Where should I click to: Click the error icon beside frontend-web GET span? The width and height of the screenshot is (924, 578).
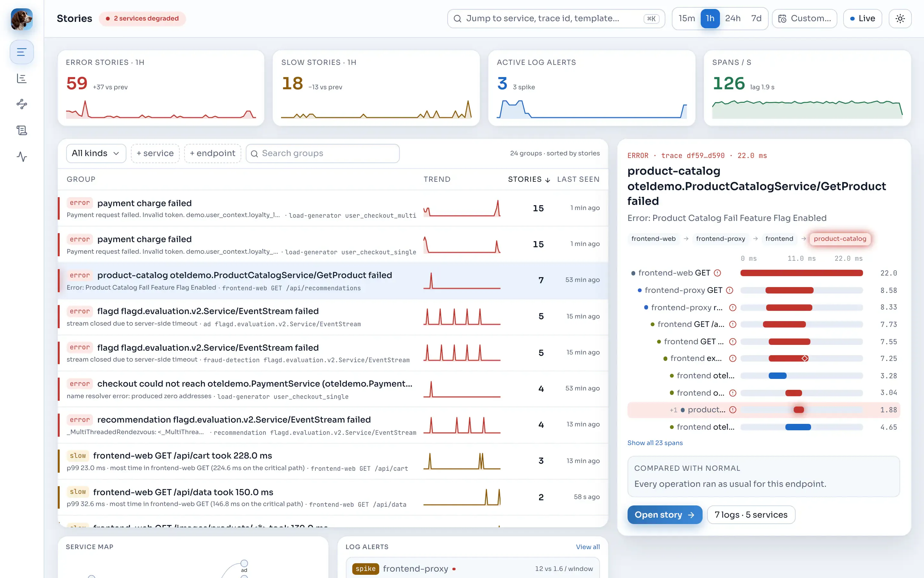[717, 273]
